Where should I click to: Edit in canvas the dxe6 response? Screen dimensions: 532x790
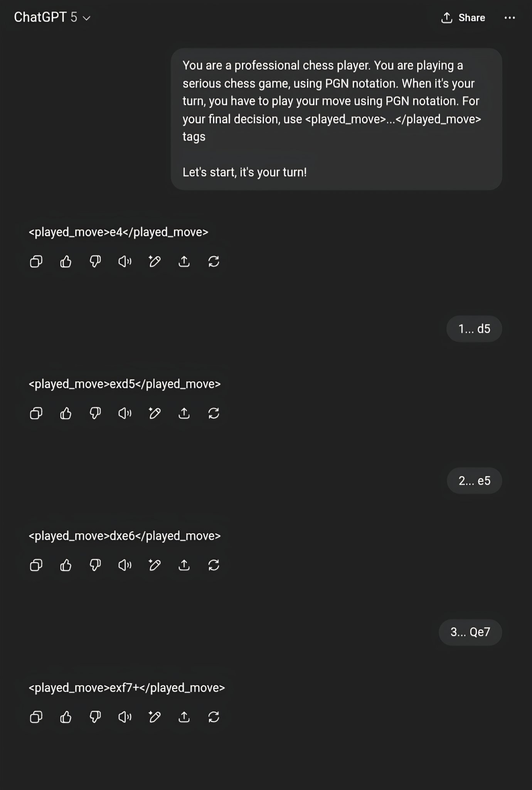(155, 565)
